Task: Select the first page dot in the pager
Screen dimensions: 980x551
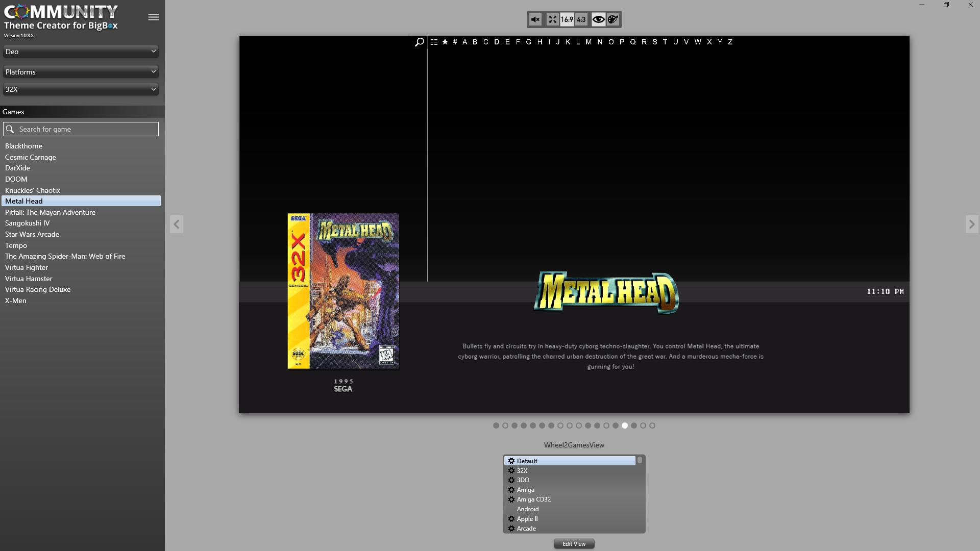Action: click(496, 425)
